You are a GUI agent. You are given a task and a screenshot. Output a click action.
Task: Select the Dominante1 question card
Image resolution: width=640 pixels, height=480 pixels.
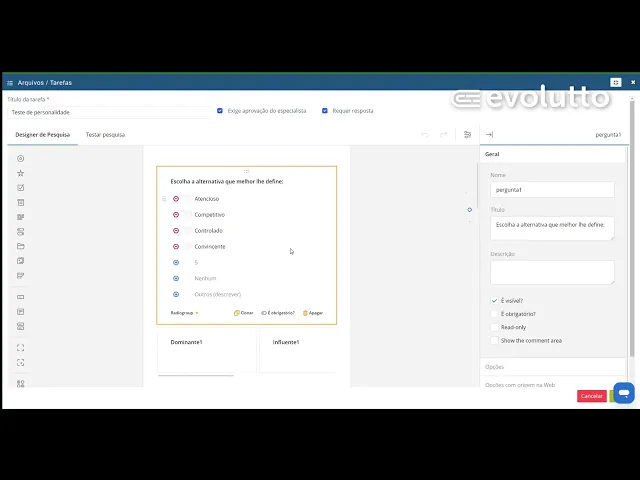[207, 350]
